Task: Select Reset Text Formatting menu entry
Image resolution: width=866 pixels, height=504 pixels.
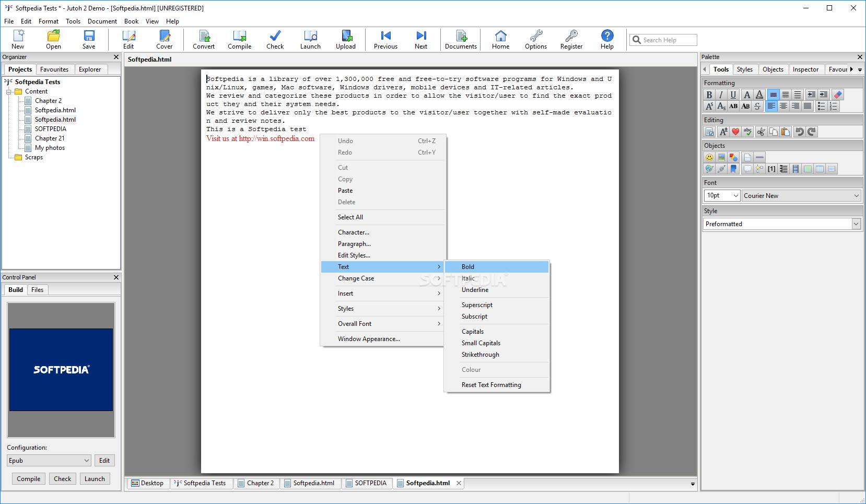Action: tap(497, 385)
